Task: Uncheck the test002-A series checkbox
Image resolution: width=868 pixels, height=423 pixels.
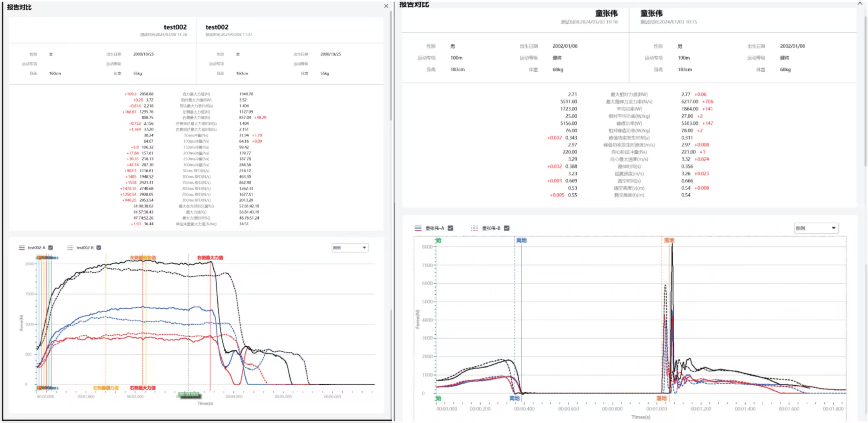Action: point(51,248)
